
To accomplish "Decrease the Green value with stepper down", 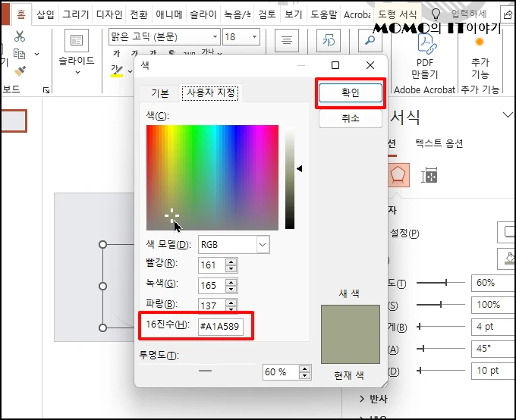I will click(231, 289).
